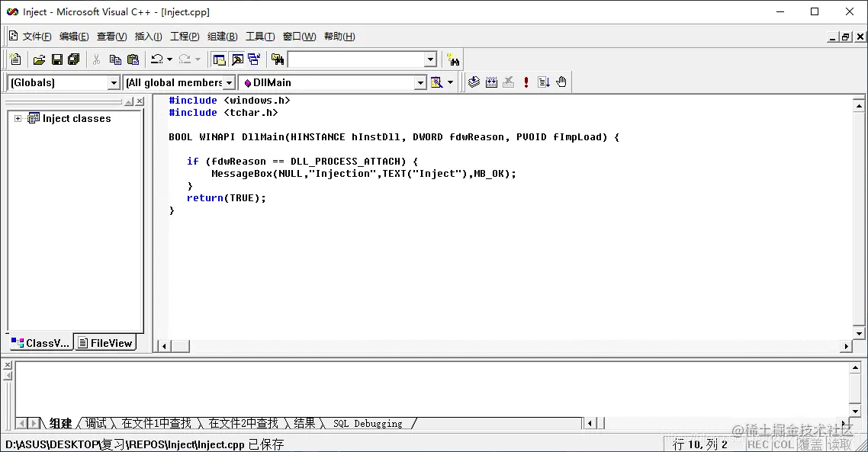The width and height of the screenshot is (868, 452).
Task: Click the output tabs scroll-right arrow
Action: click(34, 423)
